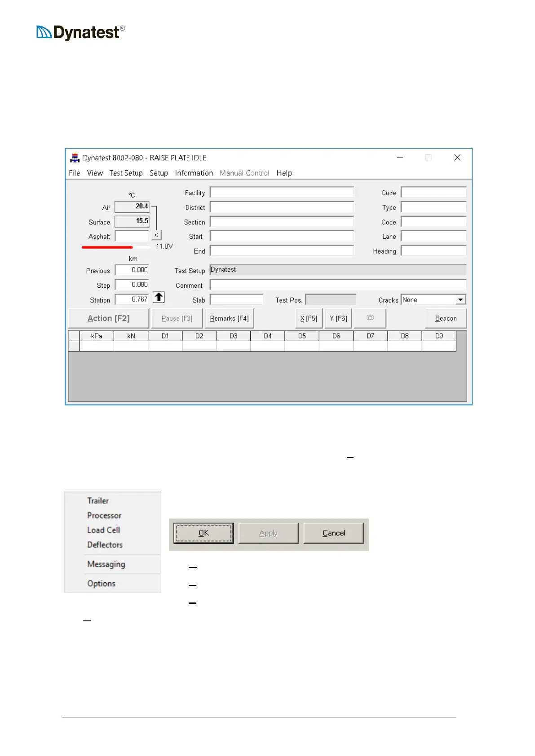Click the D5 column header
Image resolution: width=535 pixels, height=756 pixels.
click(302, 336)
